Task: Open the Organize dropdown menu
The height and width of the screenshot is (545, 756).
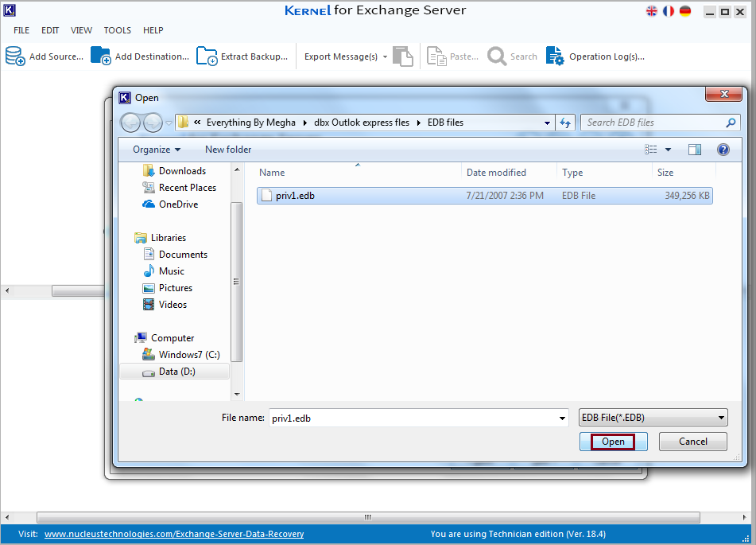Action: 157,150
